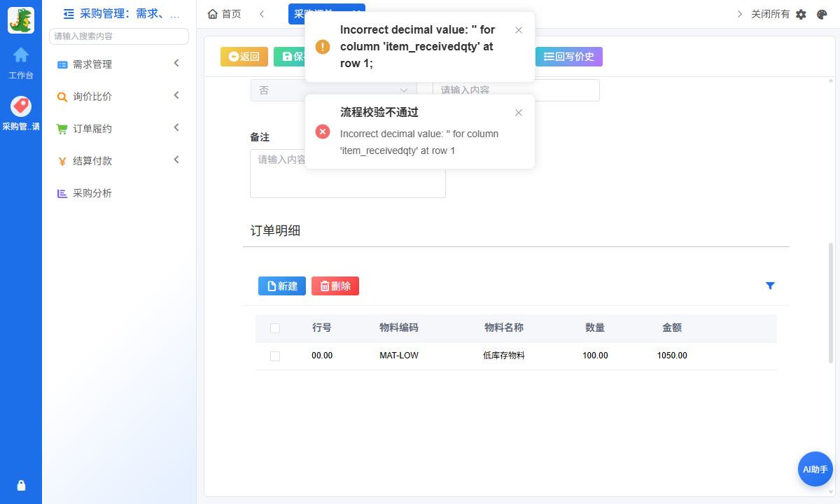
Task: Click the red 删除 button
Action: pyautogui.click(x=335, y=286)
